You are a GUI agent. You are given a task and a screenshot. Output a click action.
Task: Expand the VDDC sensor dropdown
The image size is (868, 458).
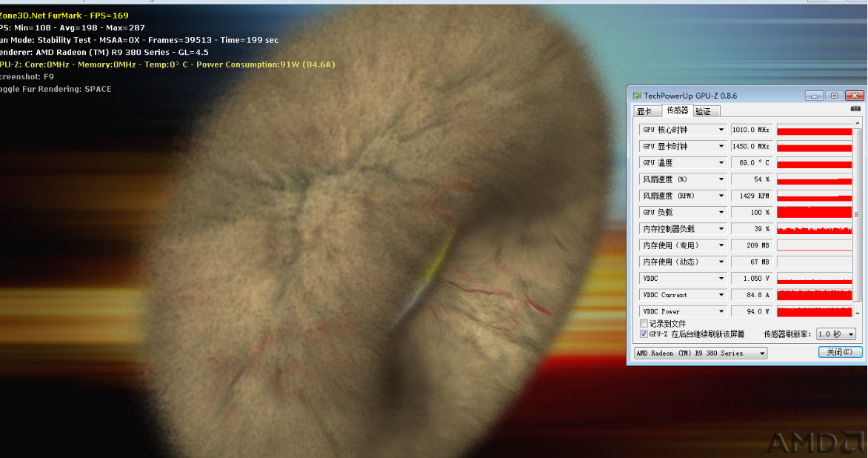(x=721, y=279)
